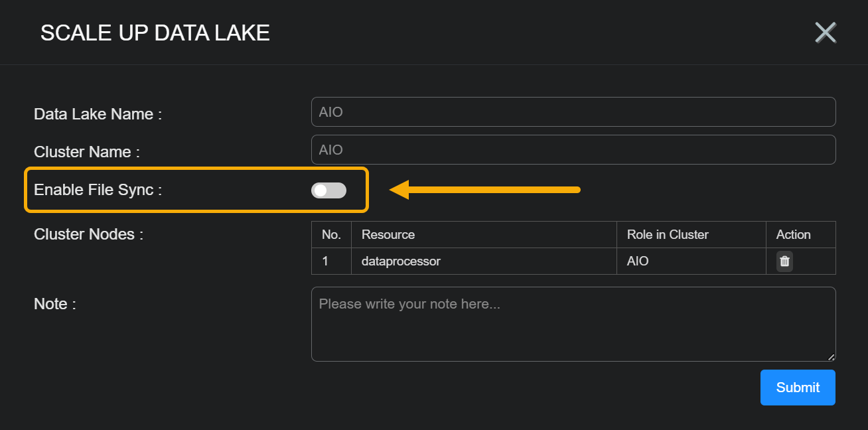This screenshot has height=430, width=868.
Task: Click the Data Lake Name label
Action: tap(98, 114)
